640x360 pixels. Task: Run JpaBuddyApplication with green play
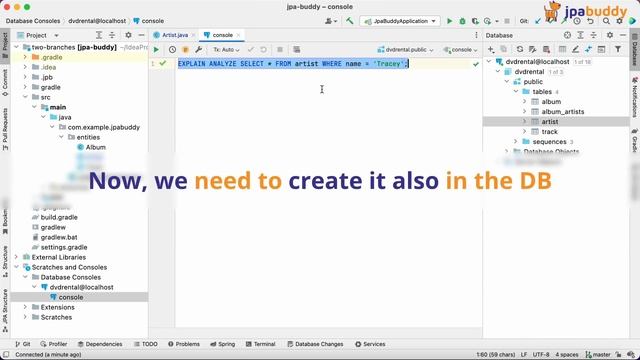449,21
